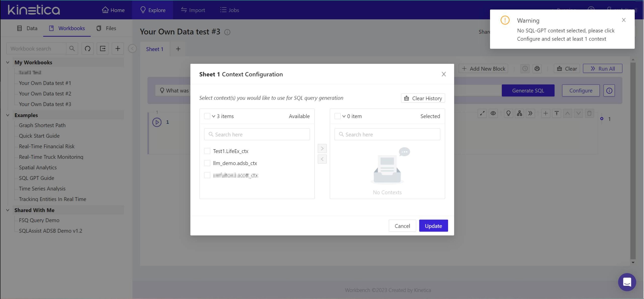The width and height of the screenshot is (644, 299).
Task: Collapse the Examples tree section
Action: pyautogui.click(x=8, y=115)
